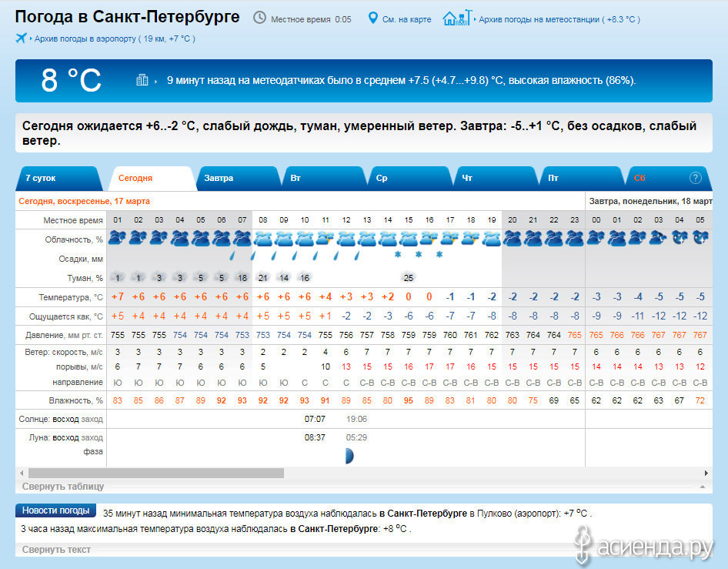Click the small arrow before sensor summary
This screenshot has width=728, height=569.
coord(155,82)
